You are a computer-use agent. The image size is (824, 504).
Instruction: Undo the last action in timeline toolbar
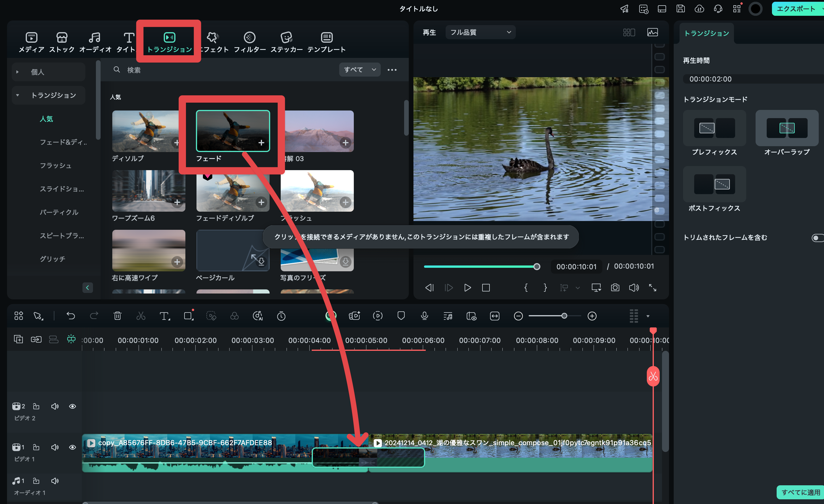click(x=70, y=316)
